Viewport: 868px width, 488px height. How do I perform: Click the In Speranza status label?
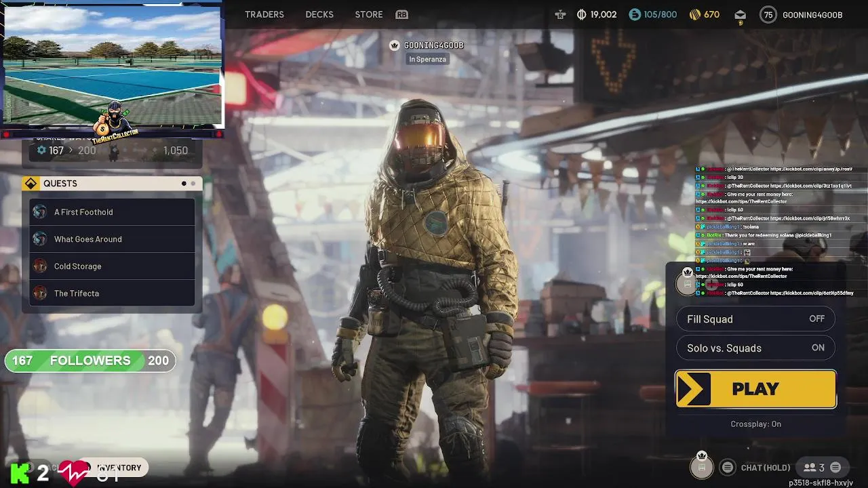coord(427,59)
